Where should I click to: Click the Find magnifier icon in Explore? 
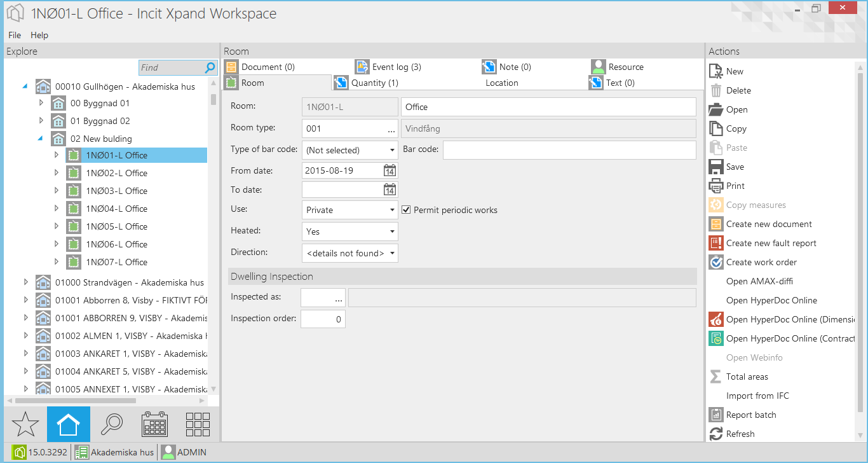210,67
